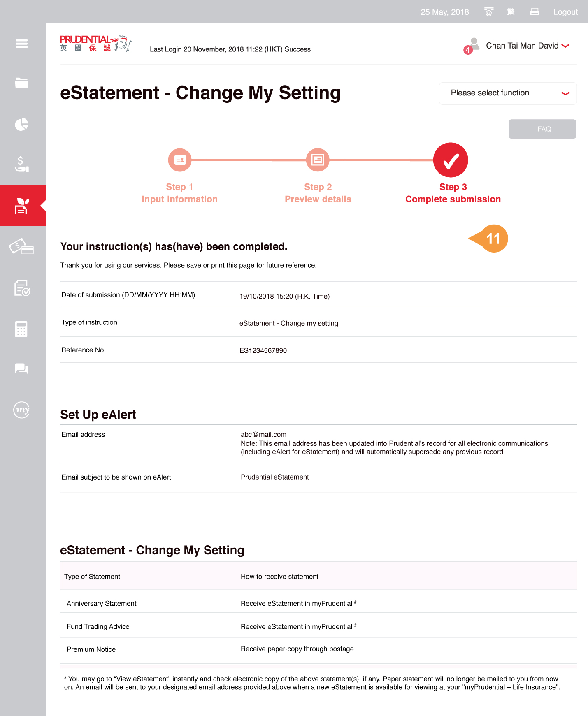Select the cash and card sidebar icon
Viewport: 588px width, 716px height.
click(x=21, y=247)
